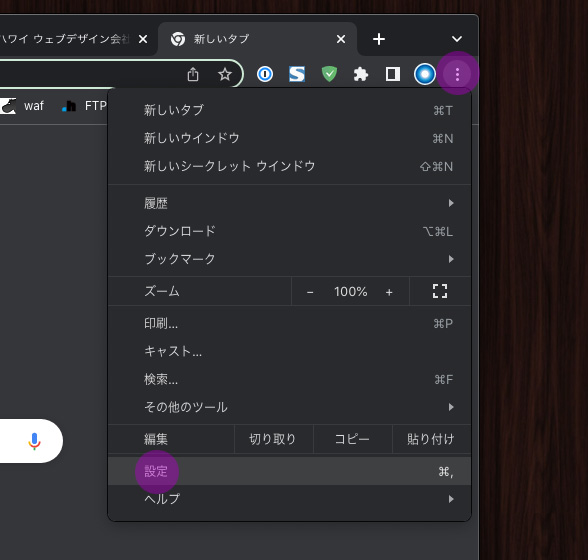Click コピー in the edit row

pyautogui.click(x=352, y=439)
